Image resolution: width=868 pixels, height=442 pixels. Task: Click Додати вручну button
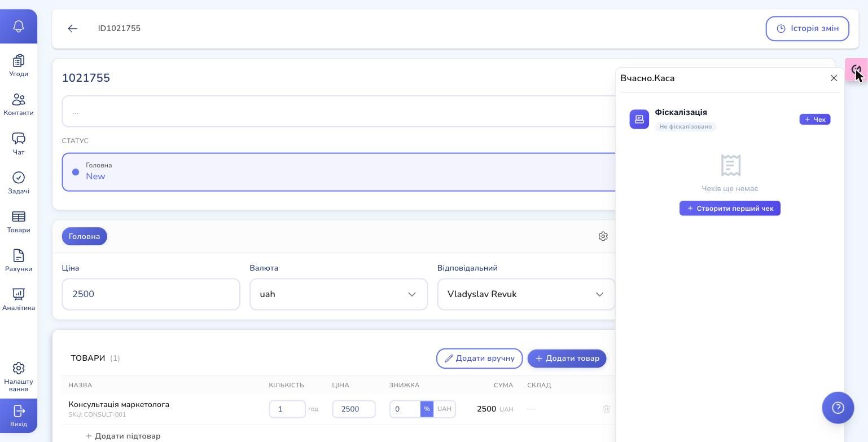pos(479,359)
